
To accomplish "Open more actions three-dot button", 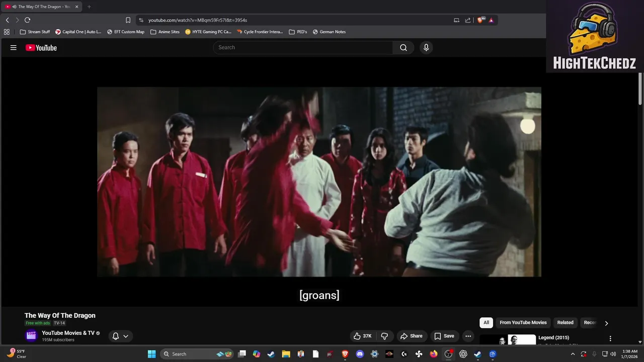I will click(468, 336).
